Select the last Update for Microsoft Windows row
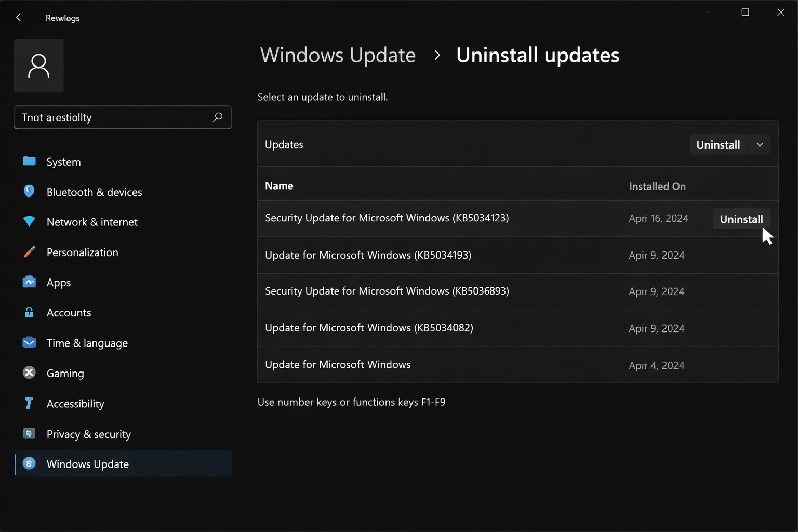The height and width of the screenshot is (532, 798). 517,365
